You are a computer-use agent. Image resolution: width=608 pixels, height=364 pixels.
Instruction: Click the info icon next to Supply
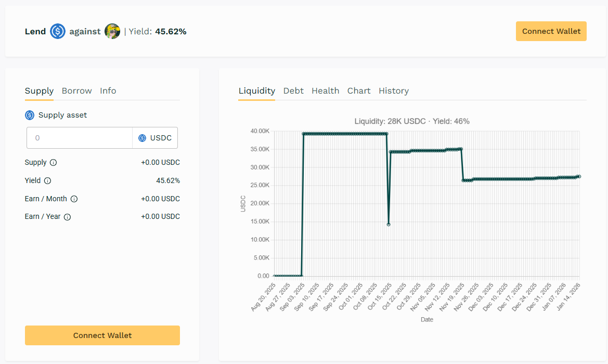coord(53,162)
